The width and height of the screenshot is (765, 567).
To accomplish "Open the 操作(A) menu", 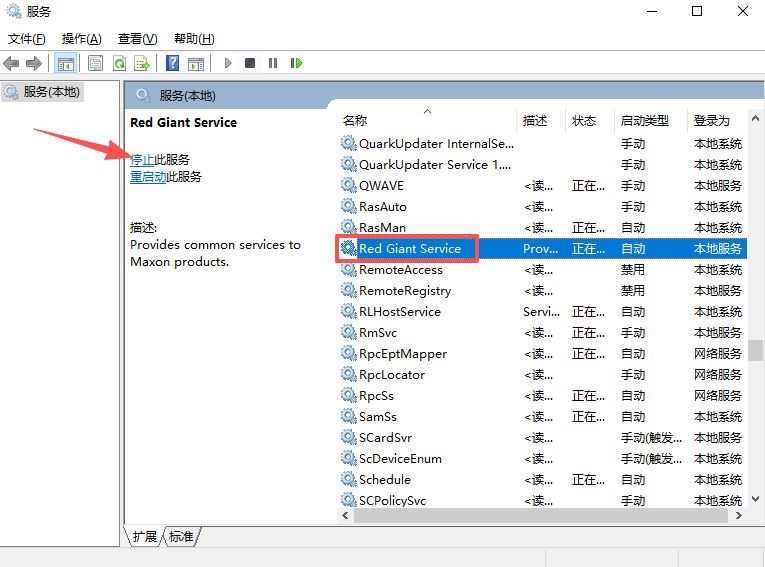I will tap(81, 38).
